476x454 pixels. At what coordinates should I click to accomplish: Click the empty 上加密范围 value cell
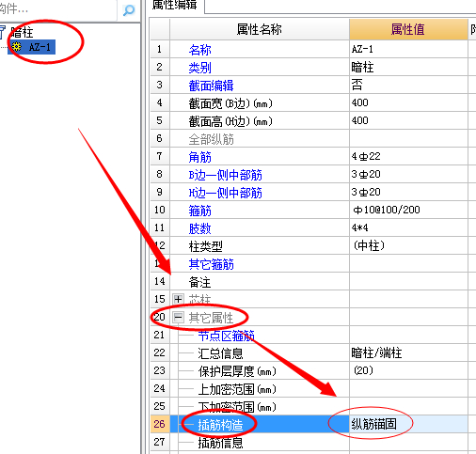408,388
